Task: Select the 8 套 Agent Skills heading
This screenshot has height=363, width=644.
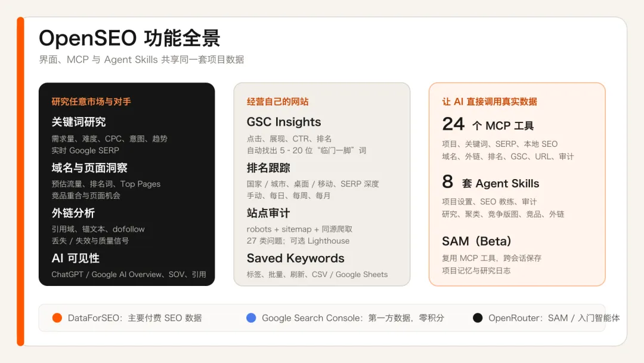Action: [x=490, y=182]
